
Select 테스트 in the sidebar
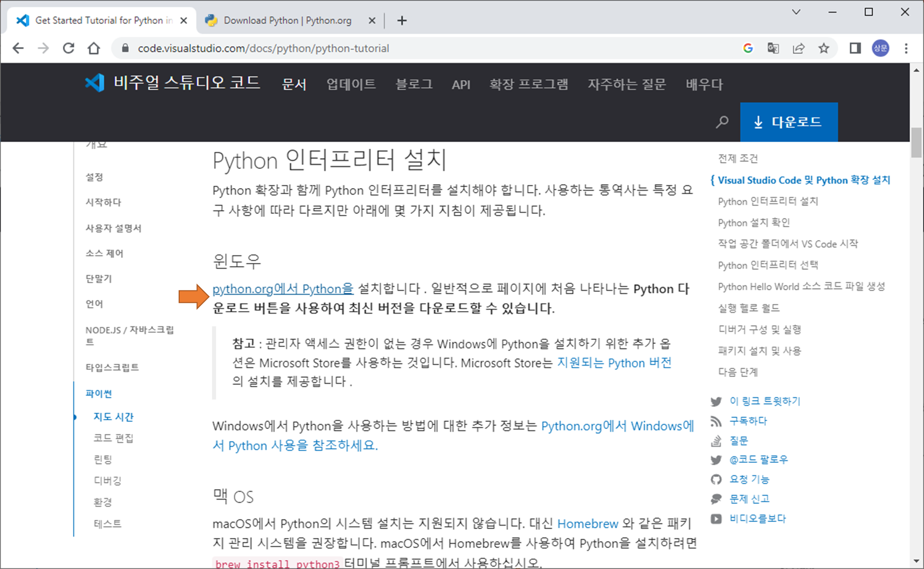pos(107,523)
